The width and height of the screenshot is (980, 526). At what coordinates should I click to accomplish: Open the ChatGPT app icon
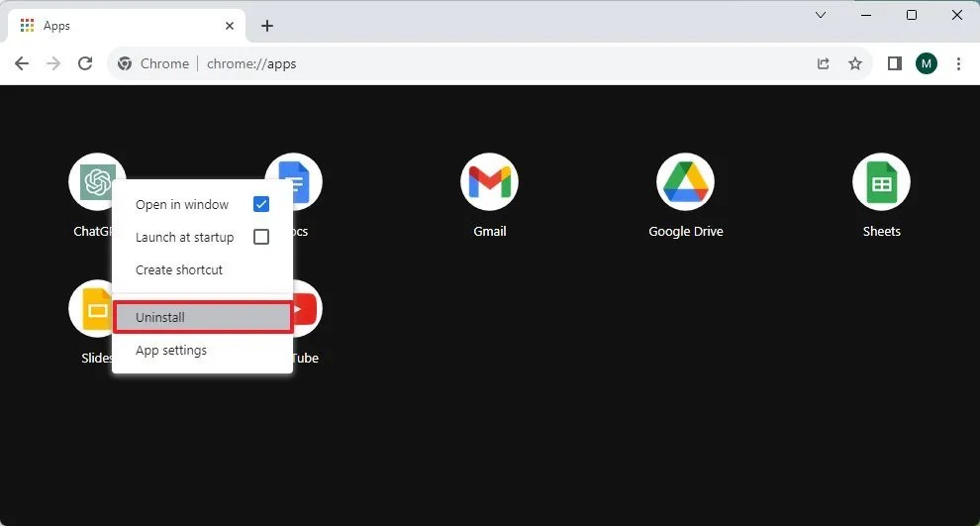click(x=97, y=181)
